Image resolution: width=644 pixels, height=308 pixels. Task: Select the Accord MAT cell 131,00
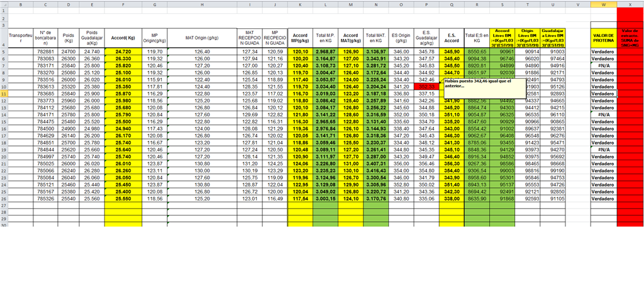coord(351,163)
